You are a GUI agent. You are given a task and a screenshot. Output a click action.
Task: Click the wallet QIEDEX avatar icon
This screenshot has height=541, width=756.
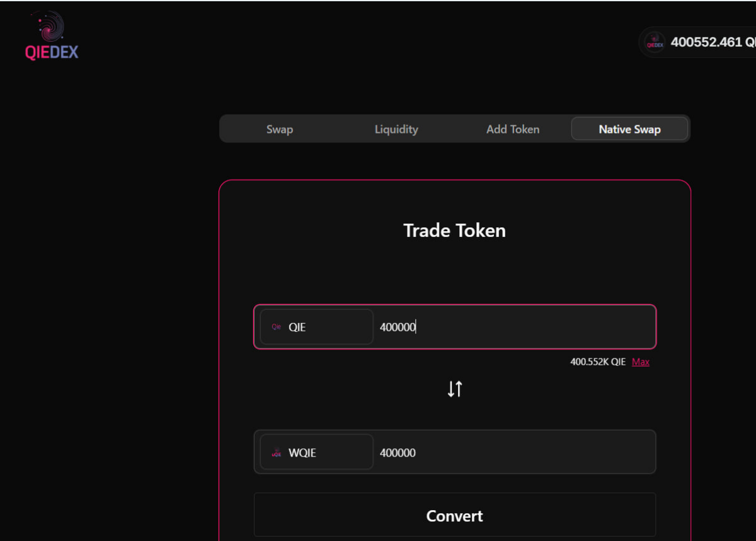(x=655, y=43)
